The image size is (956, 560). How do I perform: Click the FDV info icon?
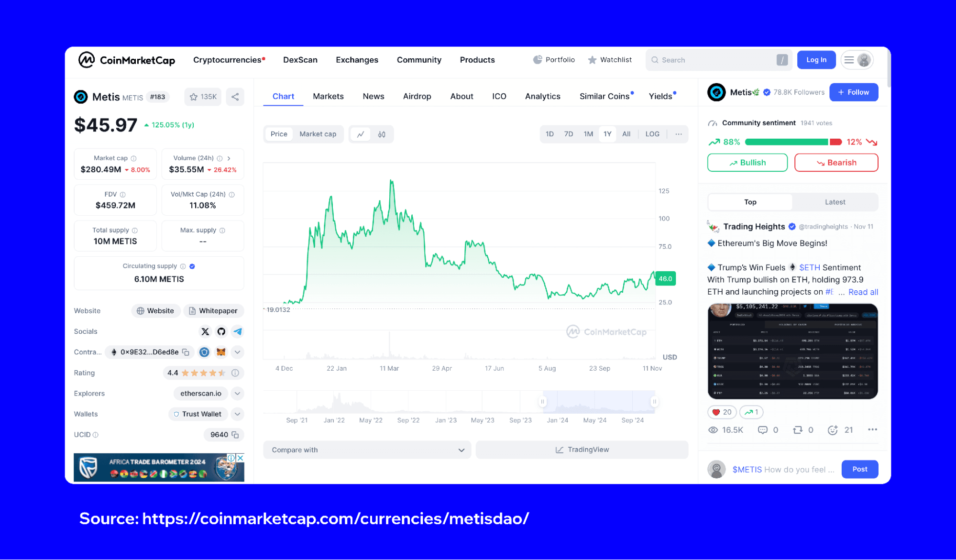point(123,195)
